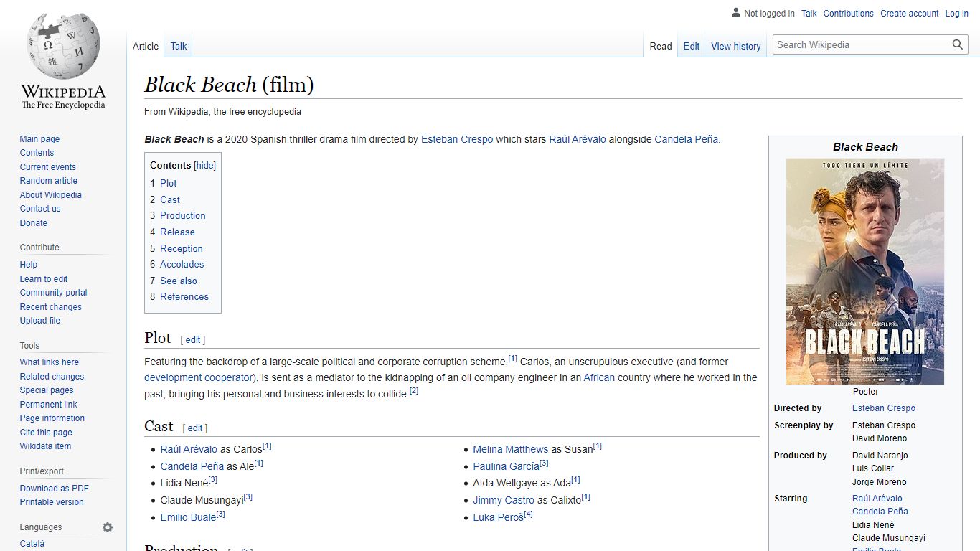Open Printable version
980x551 pixels.
tap(52, 502)
